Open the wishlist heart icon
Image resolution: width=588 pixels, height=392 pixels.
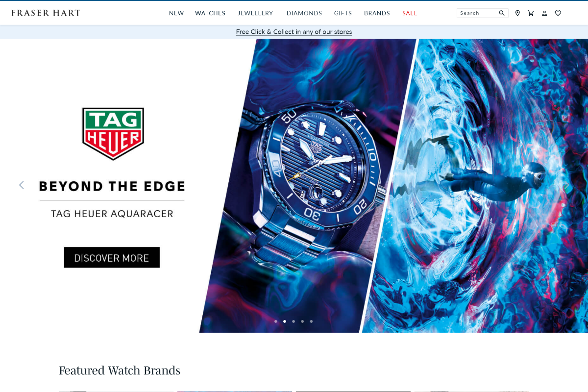(x=558, y=13)
